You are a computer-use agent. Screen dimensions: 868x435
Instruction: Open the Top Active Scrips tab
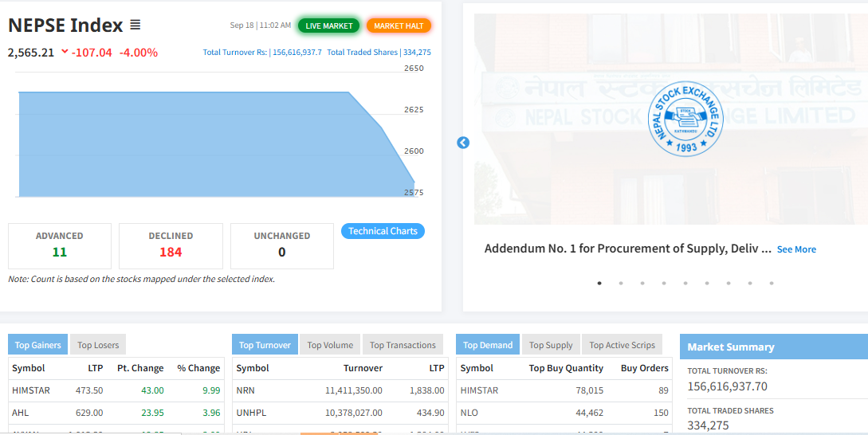622,345
